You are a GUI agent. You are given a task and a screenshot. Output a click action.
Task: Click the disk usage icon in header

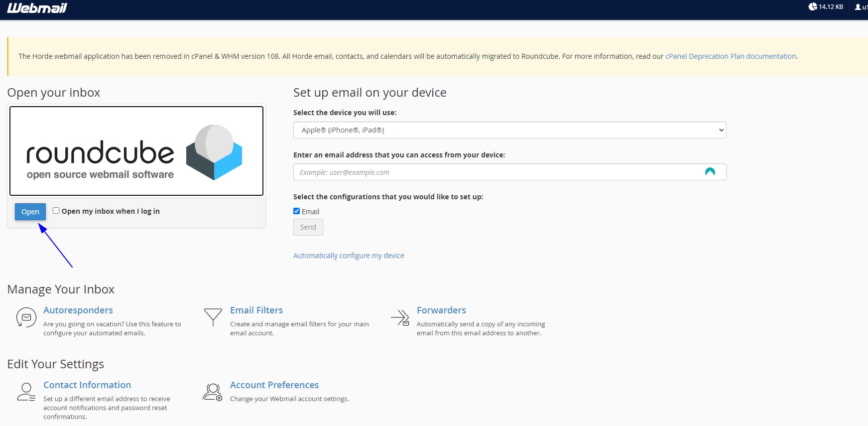click(x=813, y=7)
